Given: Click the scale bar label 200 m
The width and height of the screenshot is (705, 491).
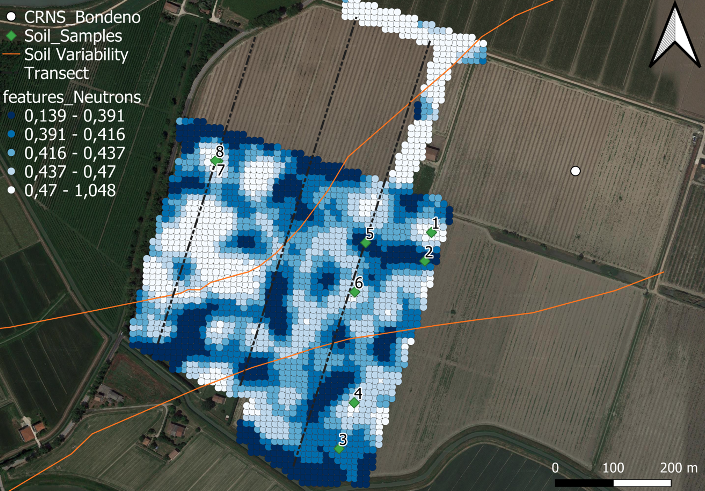Looking at the screenshot, I should pyautogui.click(x=678, y=468).
